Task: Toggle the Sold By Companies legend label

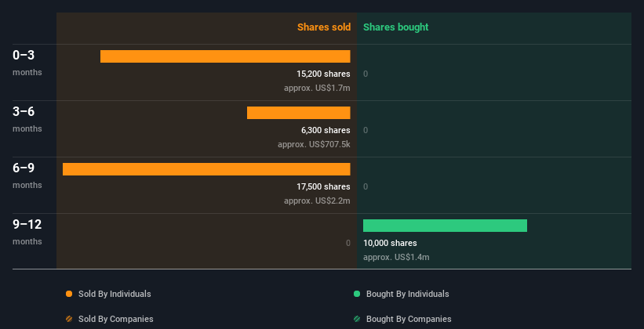Action: pyautogui.click(x=116, y=319)
